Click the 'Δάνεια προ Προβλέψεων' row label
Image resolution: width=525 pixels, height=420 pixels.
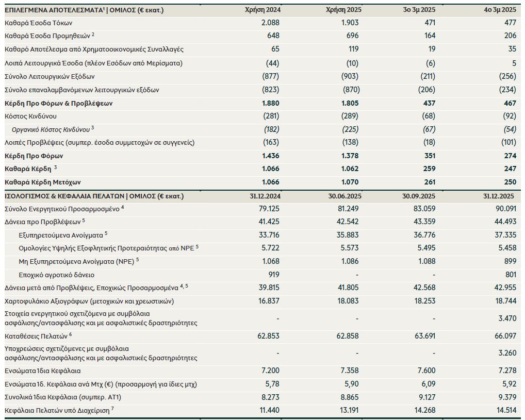[x=42, y=222]
